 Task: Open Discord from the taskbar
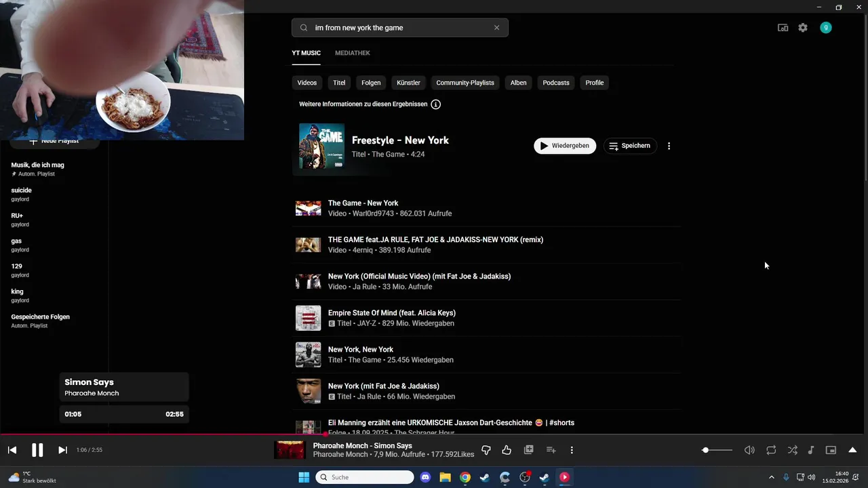click(425, 477)
